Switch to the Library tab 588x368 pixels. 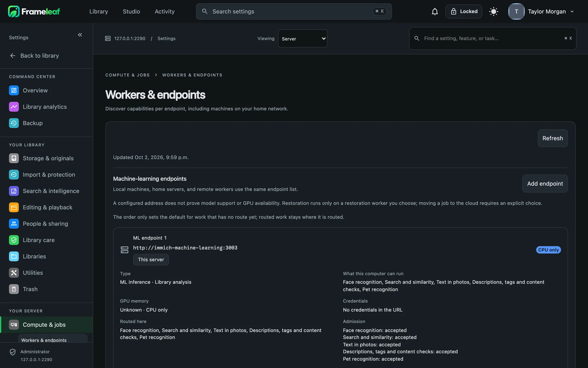point(98,11)
